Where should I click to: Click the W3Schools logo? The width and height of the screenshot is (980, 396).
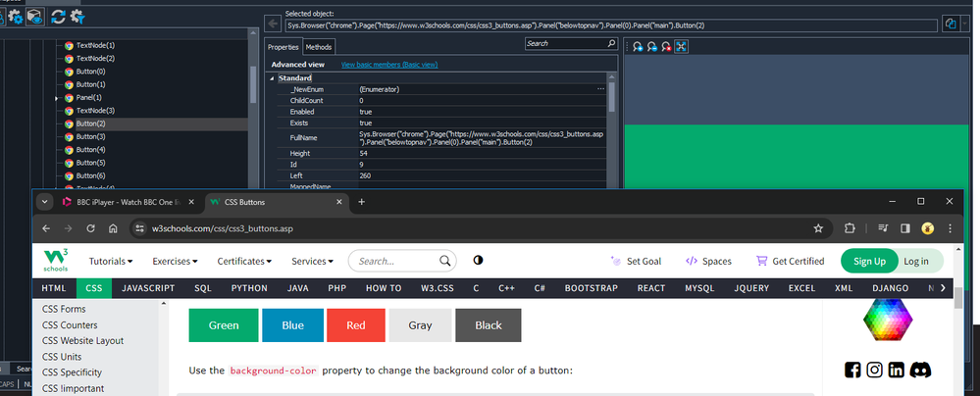tap(55, 261)
